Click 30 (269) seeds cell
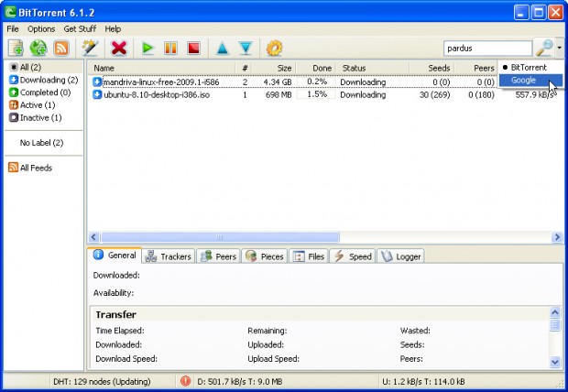 pyautogui.click(x=434, y=95)
